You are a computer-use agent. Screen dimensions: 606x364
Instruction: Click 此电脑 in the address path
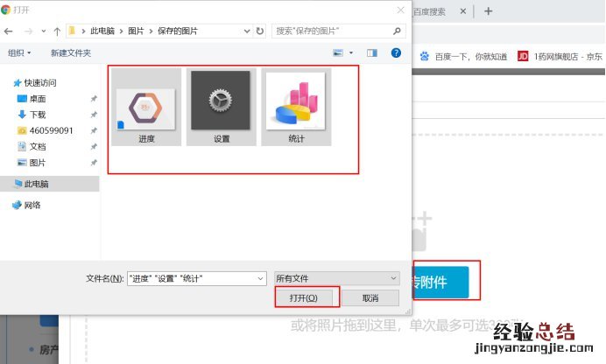102,31
